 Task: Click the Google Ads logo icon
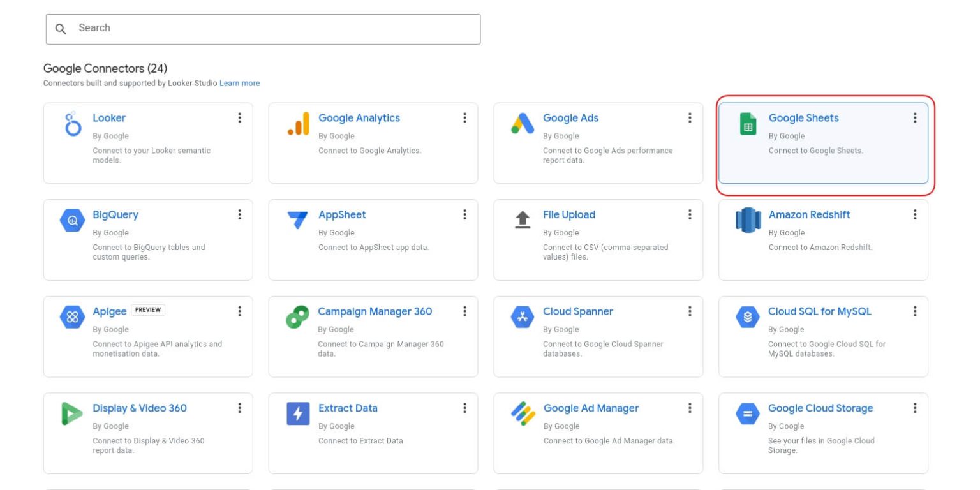tap(523, 124)
